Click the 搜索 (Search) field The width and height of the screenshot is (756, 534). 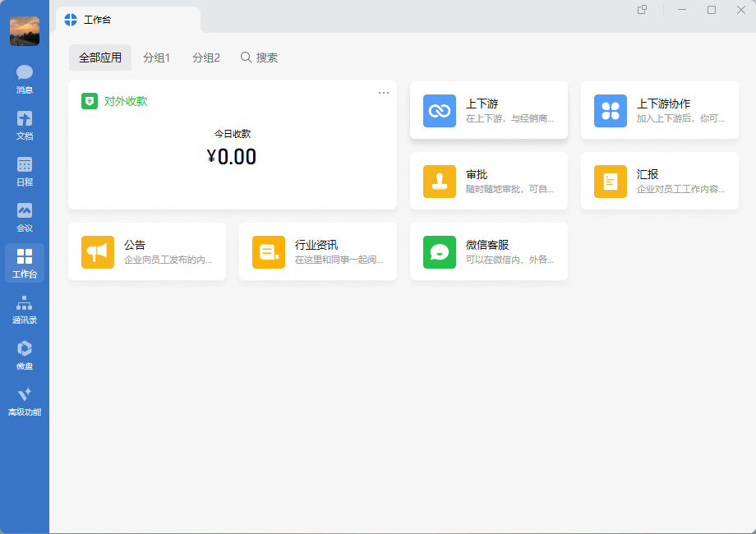(x=259, y=58)
